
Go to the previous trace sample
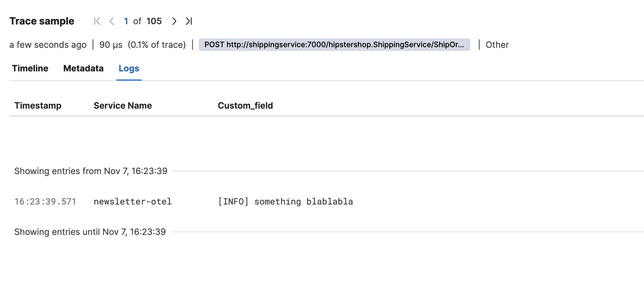click(x=112, y=21)
